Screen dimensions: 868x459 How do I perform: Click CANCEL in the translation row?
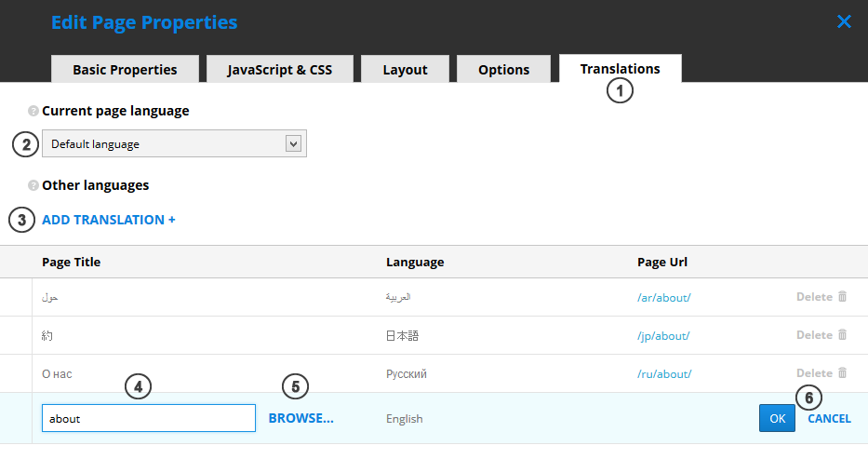[829, 419]
